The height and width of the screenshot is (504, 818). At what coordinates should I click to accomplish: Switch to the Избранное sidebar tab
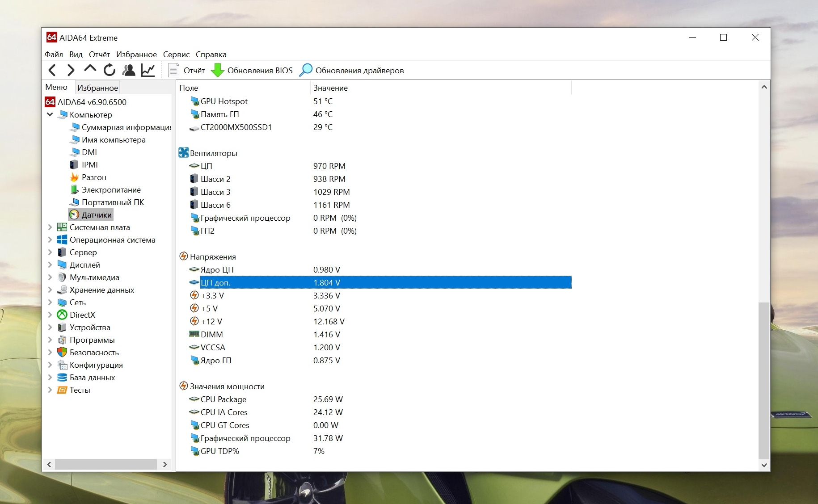coord(97,88)
